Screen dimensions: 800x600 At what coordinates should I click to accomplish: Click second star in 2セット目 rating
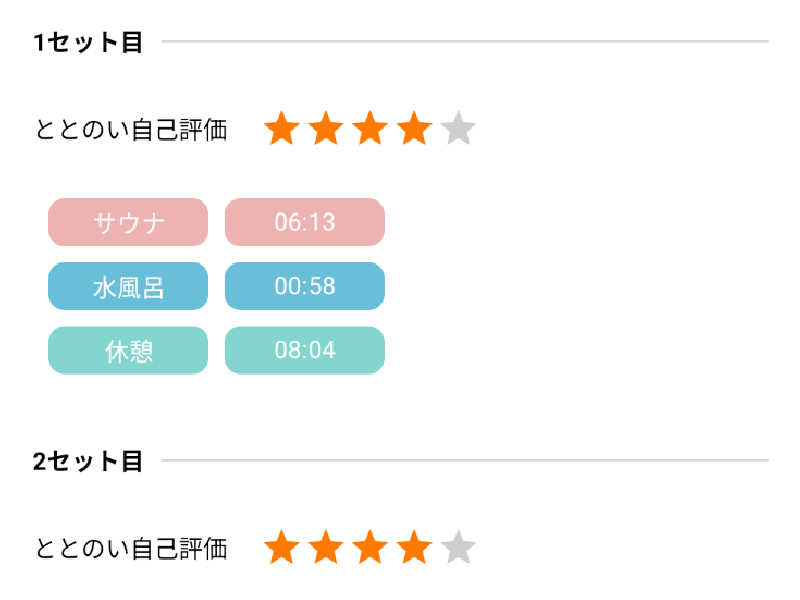(x=326, y=548)
